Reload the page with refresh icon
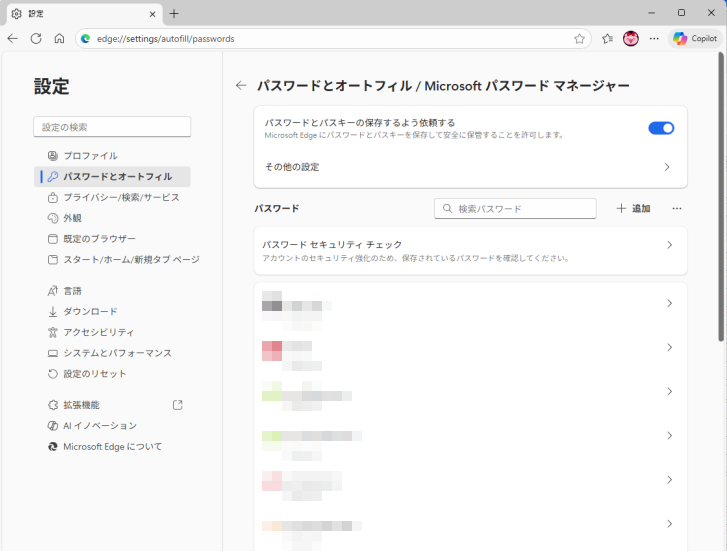Image resolution: width=727 pixels, height=553 pixels. pos(36,38)
